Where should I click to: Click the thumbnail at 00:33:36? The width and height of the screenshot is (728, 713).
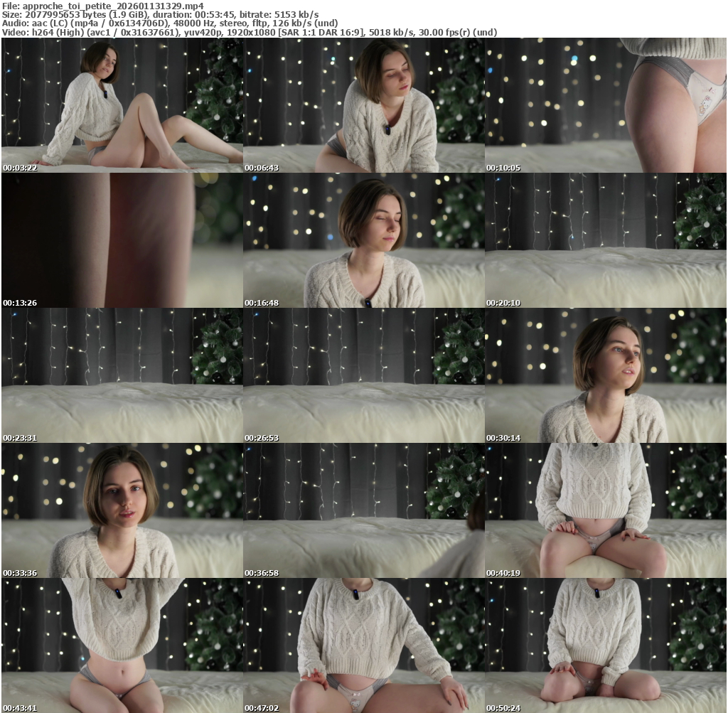tap(122, 510)
